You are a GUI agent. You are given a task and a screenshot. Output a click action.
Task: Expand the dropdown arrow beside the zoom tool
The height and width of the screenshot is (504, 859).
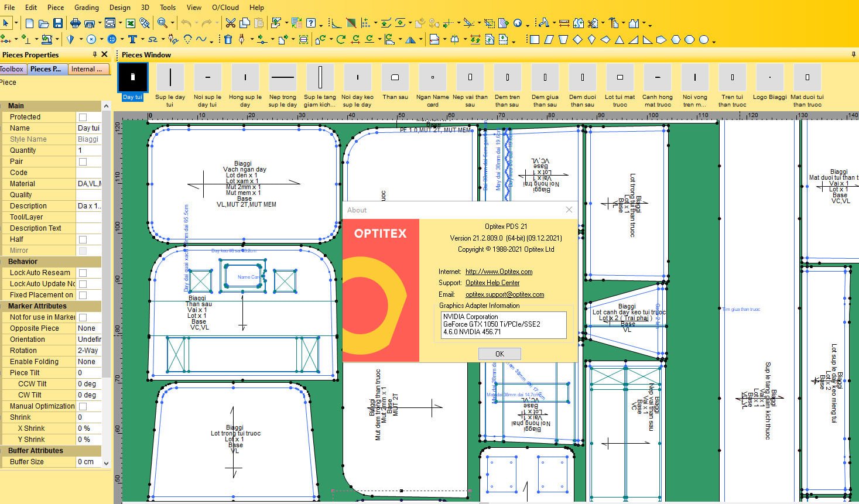[x=173, y=24]
